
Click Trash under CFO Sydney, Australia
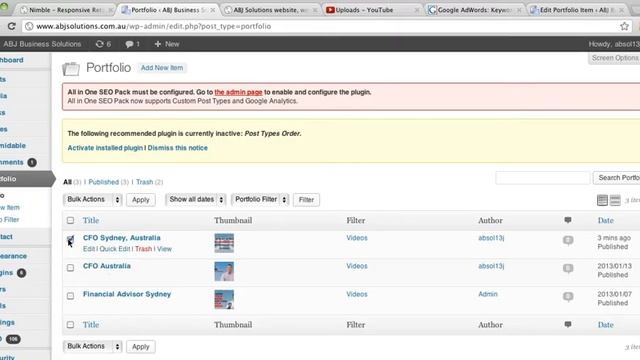(x=143, y=249)
